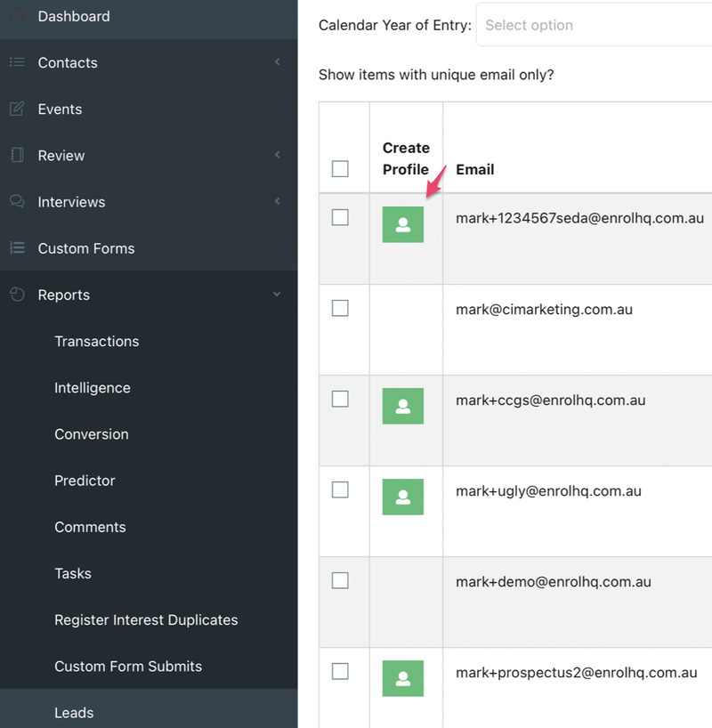The width and height of the screenshot is (712, 728).
Task: Click Create Profile icon for mark+prospectus2 email
Action: [x=402, y=678]
